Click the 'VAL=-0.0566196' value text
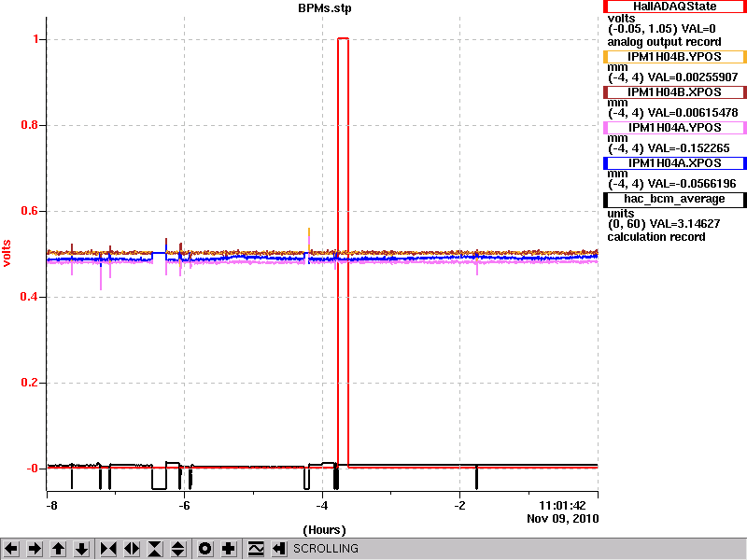Screen dimensions: 747x560 coord(692,184)
